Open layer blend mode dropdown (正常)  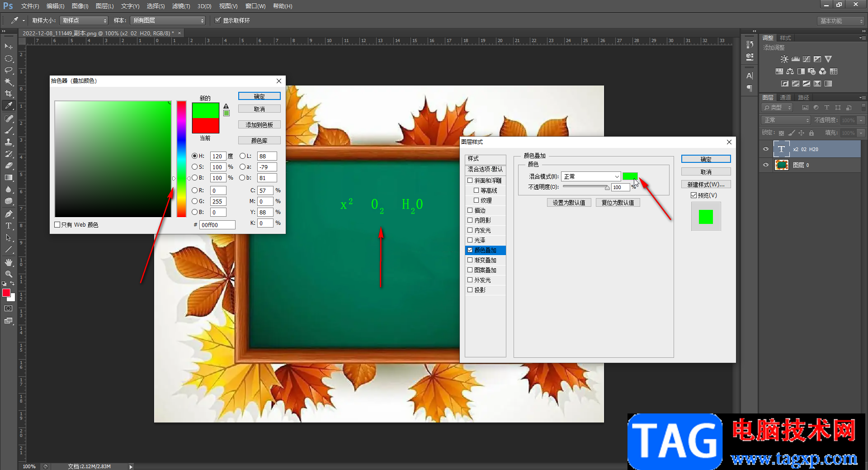click(x=786, y=120)
